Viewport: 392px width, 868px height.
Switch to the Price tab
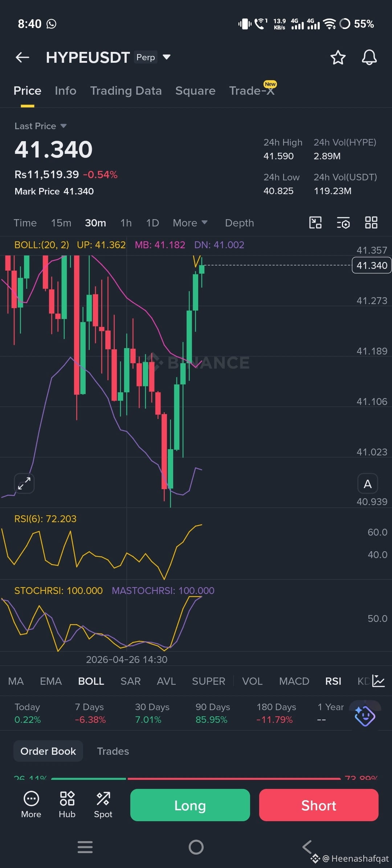coord(27,91)
